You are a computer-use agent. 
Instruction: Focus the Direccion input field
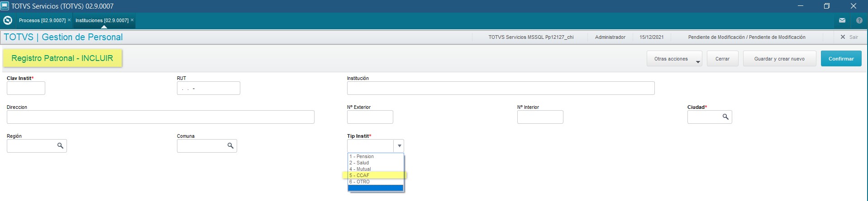[x=160, y=117]
